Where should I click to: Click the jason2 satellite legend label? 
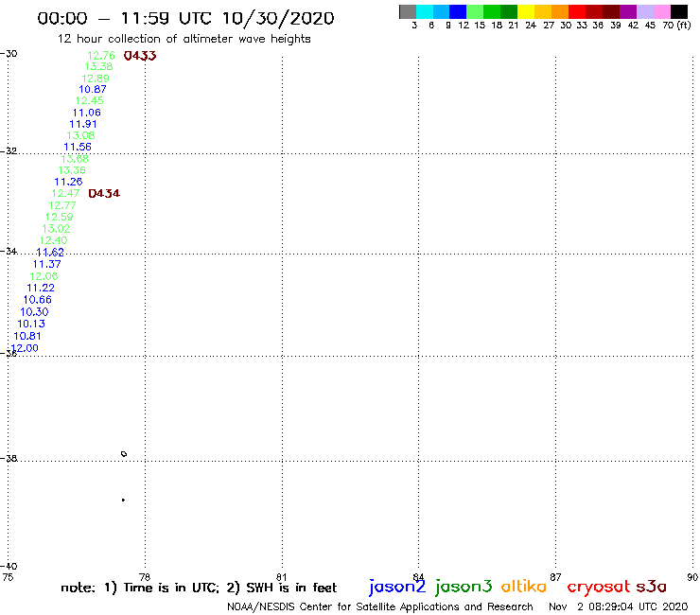pos(397,587)
